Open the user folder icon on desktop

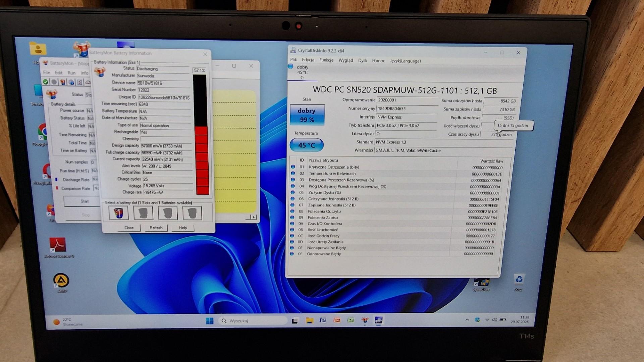pos(38,49)
